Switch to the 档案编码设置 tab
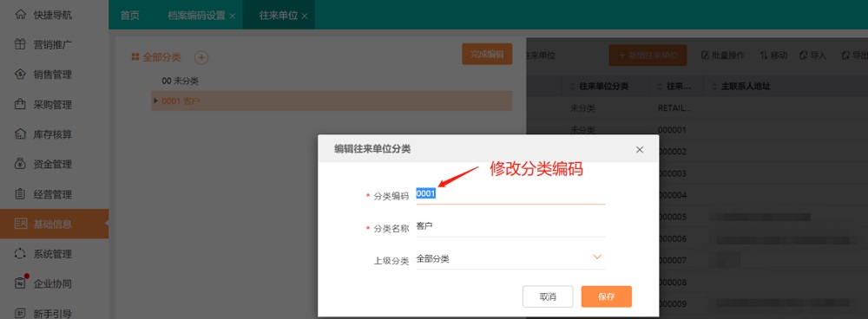Image resolution: width=868 pixels, height=319 pixels. click(x=197, y=16)
